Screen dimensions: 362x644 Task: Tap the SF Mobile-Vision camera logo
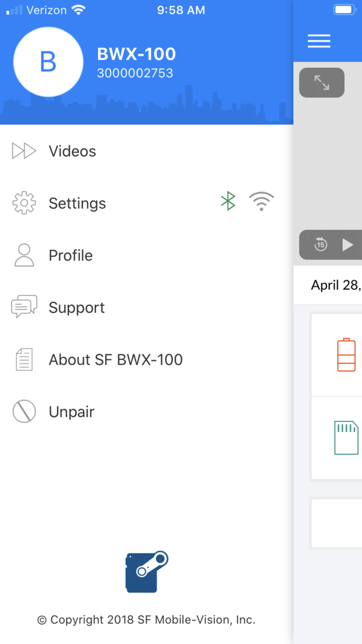[x=146, y=572]
